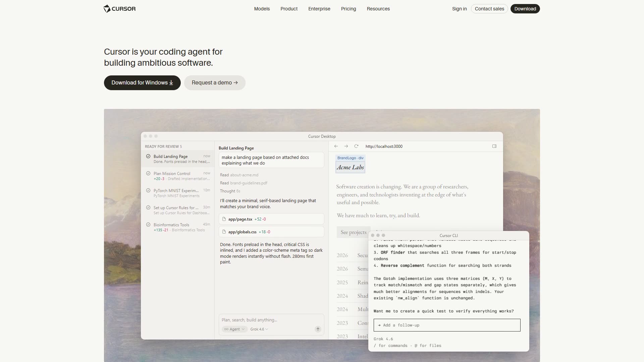Viewport: 644px width, 362px height.
Task: Click browser forward arrow in Cursor Desktop
Action: (x=346, y=146)
